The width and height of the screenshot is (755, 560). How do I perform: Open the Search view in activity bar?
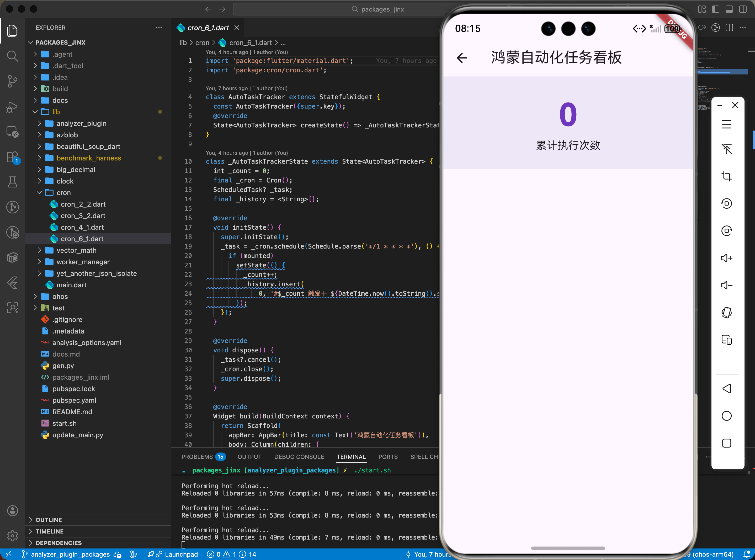coord(13,56)
